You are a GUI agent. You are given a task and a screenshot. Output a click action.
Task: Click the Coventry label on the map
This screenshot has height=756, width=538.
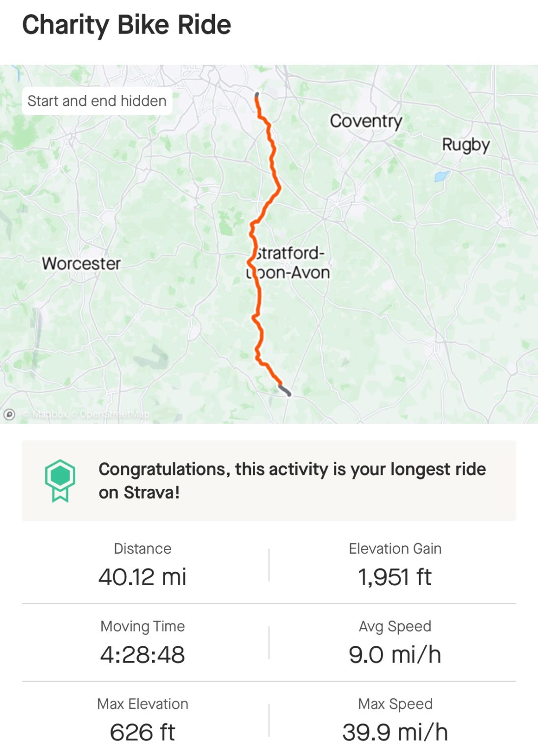[x=366, y=121]
